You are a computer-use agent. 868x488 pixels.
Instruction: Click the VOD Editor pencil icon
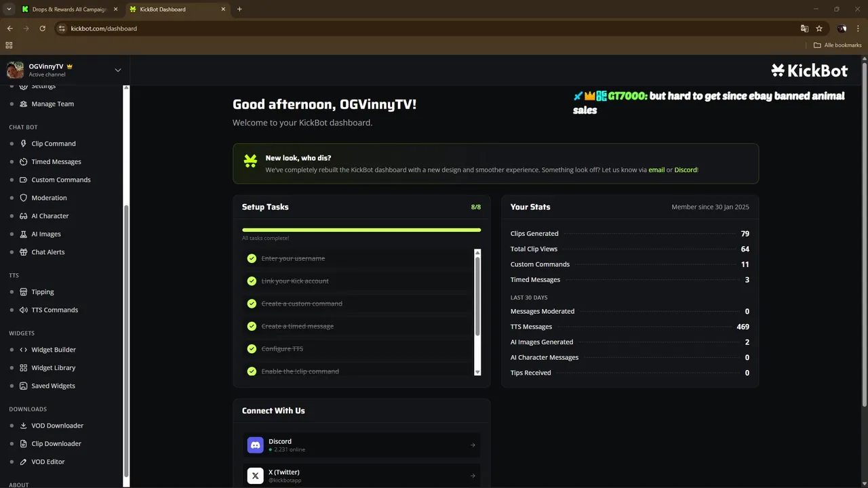[24, 462]
